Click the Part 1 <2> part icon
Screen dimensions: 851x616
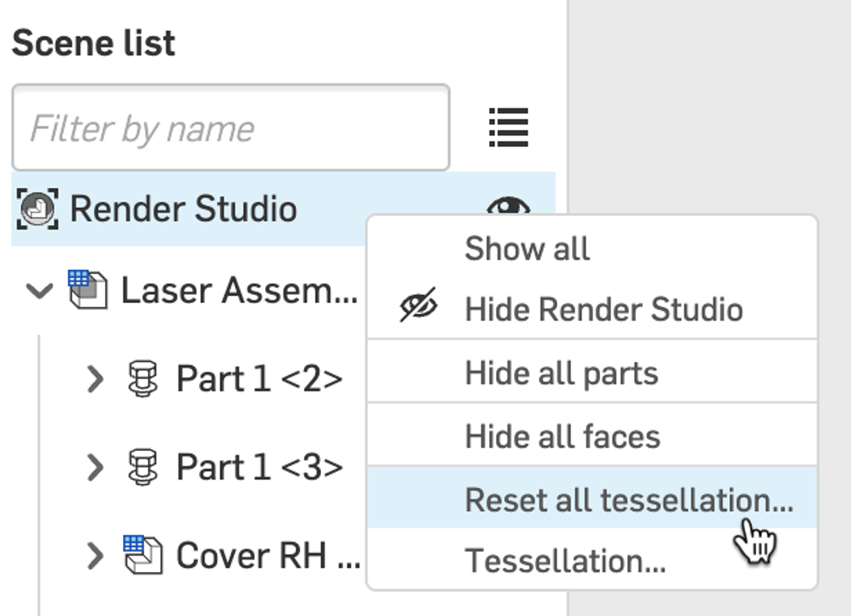143,379
